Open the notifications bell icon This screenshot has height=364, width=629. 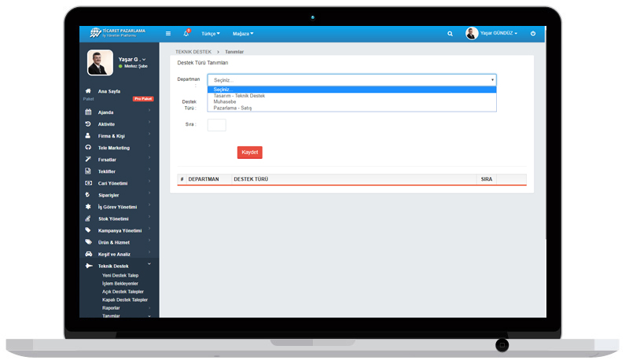coord(186,33)
